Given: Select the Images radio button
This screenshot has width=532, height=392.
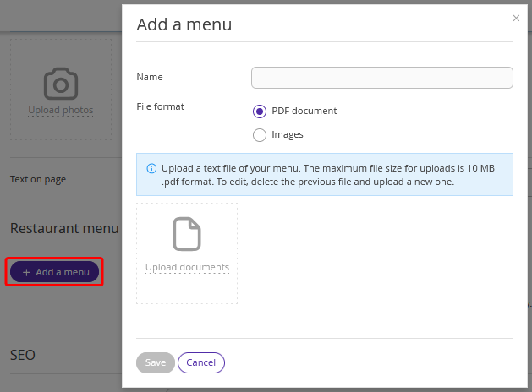Looking at the screenshot, I should (260, 135).
